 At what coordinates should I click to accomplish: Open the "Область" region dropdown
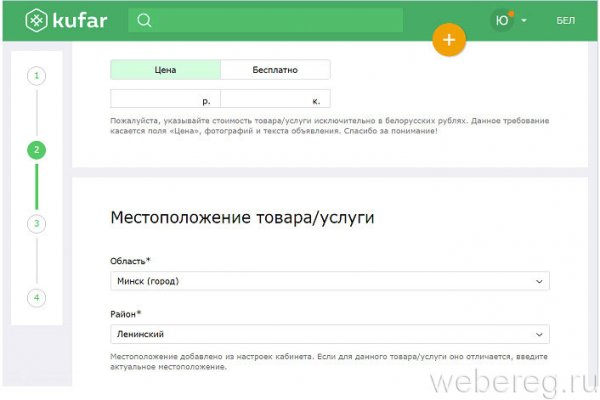pos(329,282)
